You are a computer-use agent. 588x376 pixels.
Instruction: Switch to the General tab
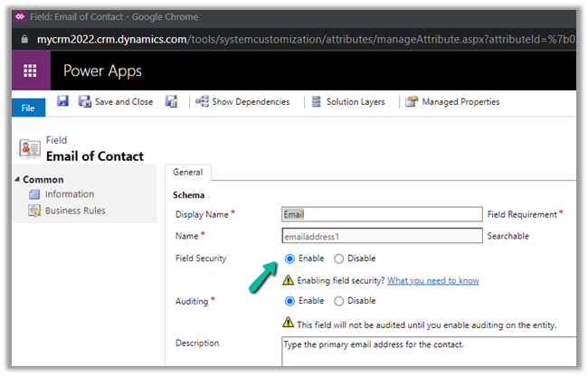[x=187, y=172]
